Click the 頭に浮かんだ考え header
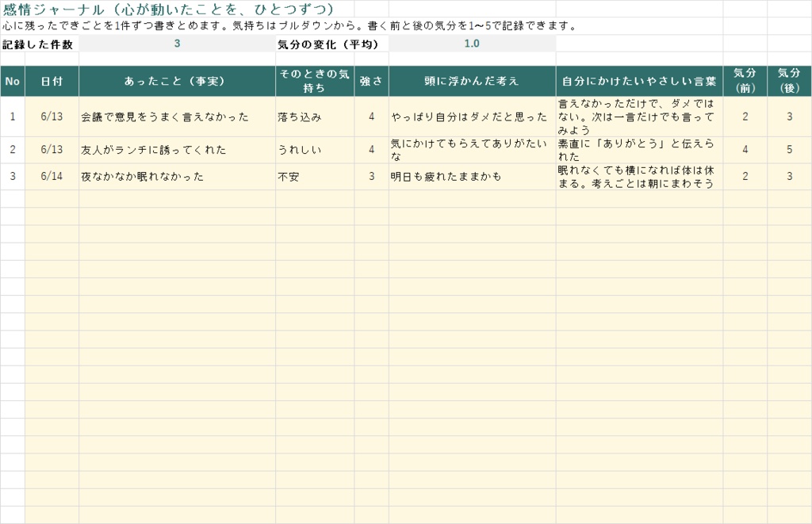This screenshot has width=812, height=524. tap(473, 82)
